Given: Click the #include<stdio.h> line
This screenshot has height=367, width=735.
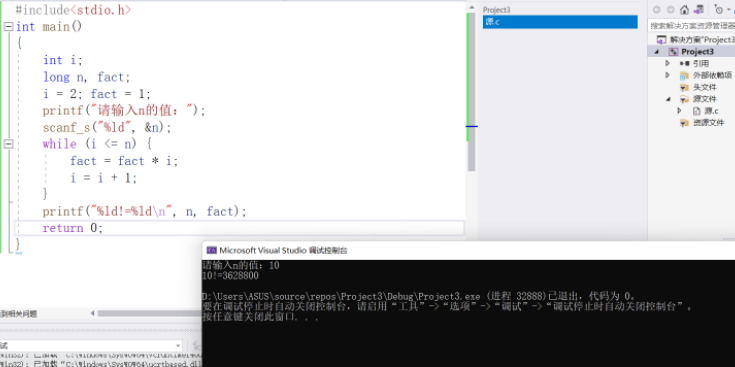Looking at the screenshot, I should click(74, 9).
